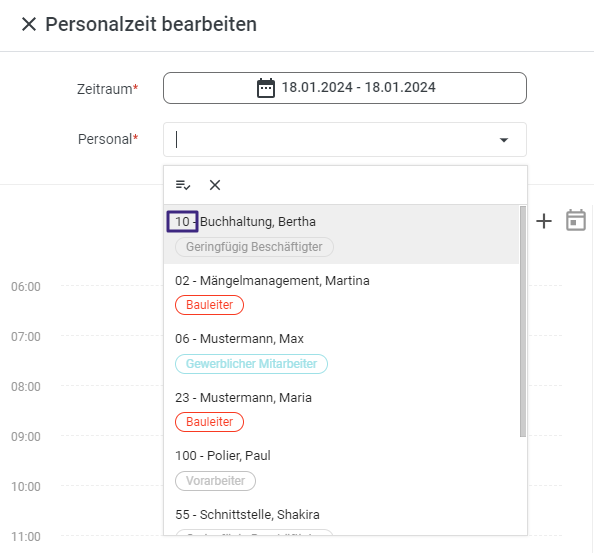594x553 pixels.
Task: Click the calendar icon in Zeitraum field
Action: 266,88
